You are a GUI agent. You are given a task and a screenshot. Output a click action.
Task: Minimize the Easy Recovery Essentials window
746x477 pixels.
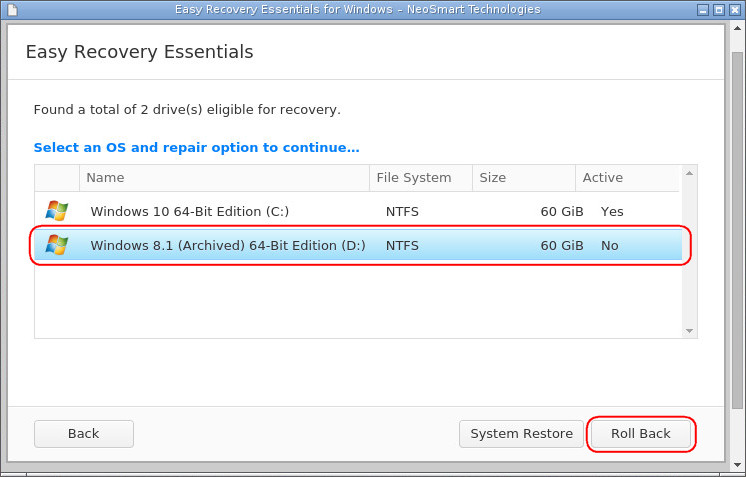(703, 10)
